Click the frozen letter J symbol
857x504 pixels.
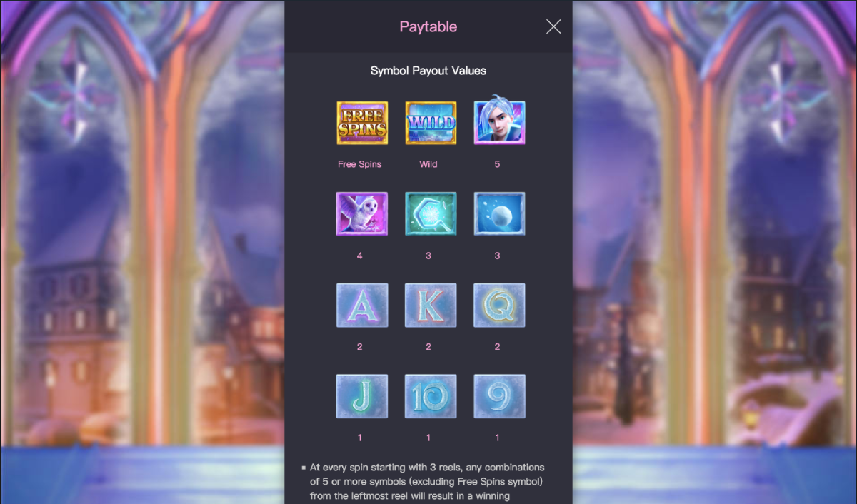pos(362,396)
